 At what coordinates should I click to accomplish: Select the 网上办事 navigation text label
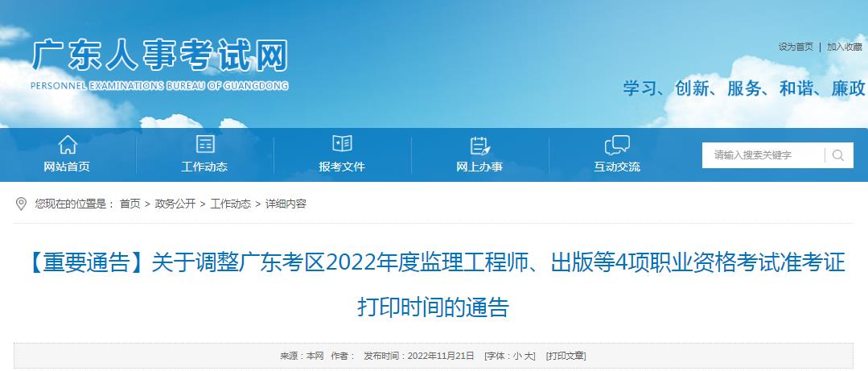click(x=479, y=167)
